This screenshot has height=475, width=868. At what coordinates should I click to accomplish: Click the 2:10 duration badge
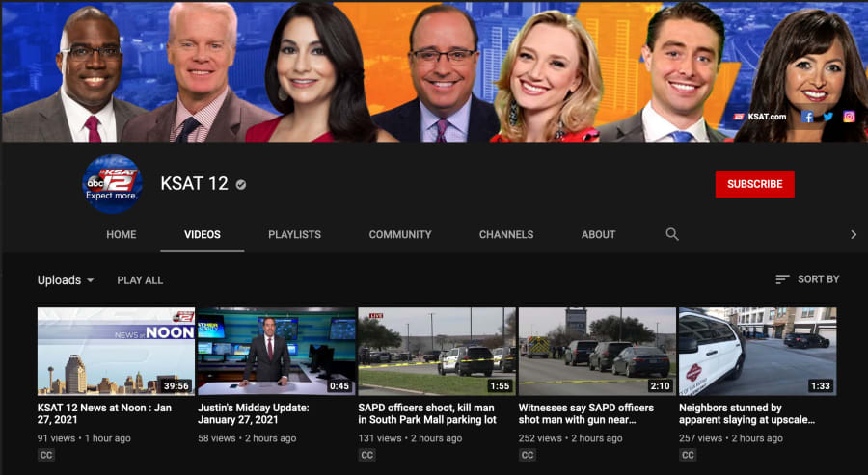coord(660,386)
